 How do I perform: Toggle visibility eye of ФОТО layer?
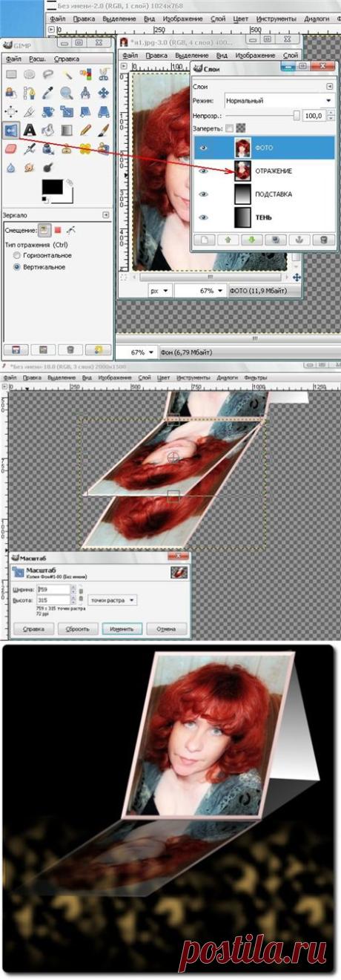203,148
